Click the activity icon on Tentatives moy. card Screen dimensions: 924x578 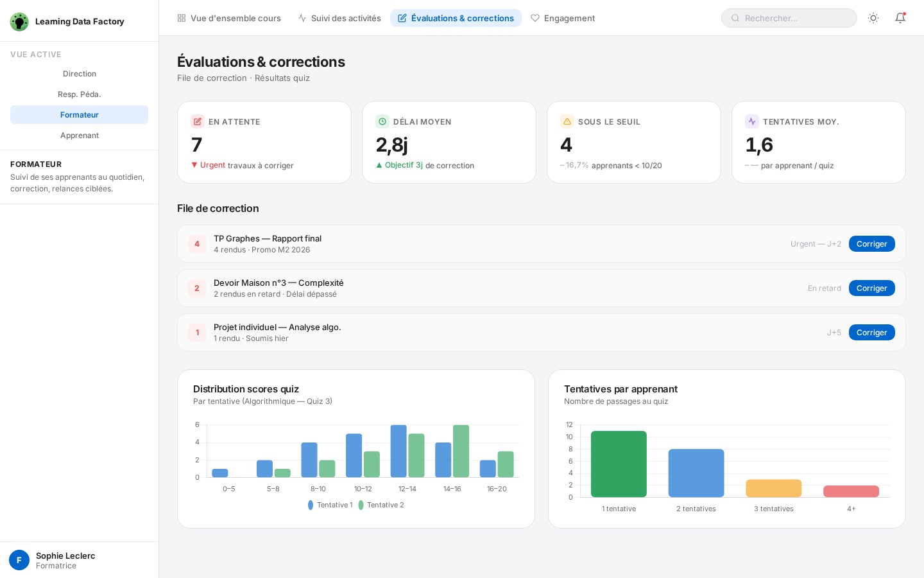point(752,121)
